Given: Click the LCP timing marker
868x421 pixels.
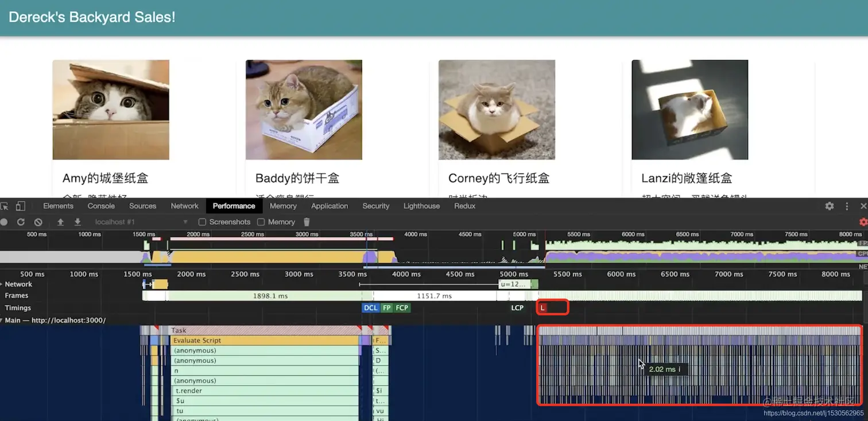Looking at the screenshot, I should tap(517, 308).
